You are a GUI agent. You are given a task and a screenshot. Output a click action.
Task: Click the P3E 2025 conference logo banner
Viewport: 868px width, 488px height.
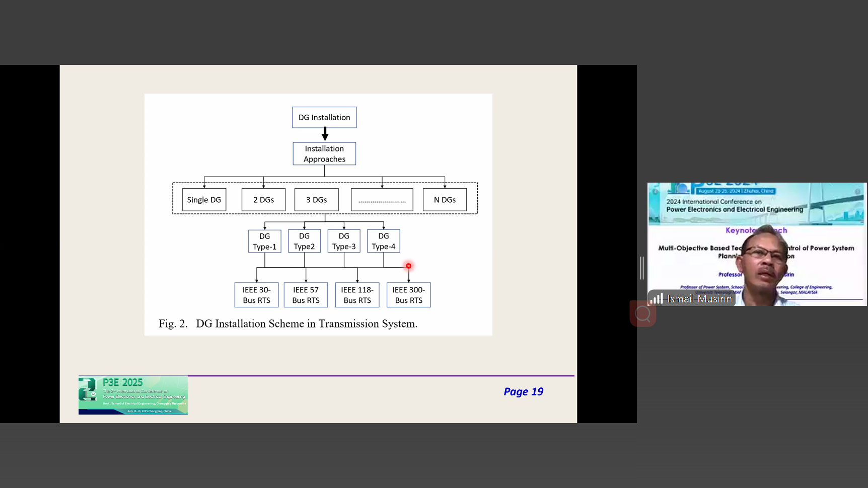(x=133, y=395)
